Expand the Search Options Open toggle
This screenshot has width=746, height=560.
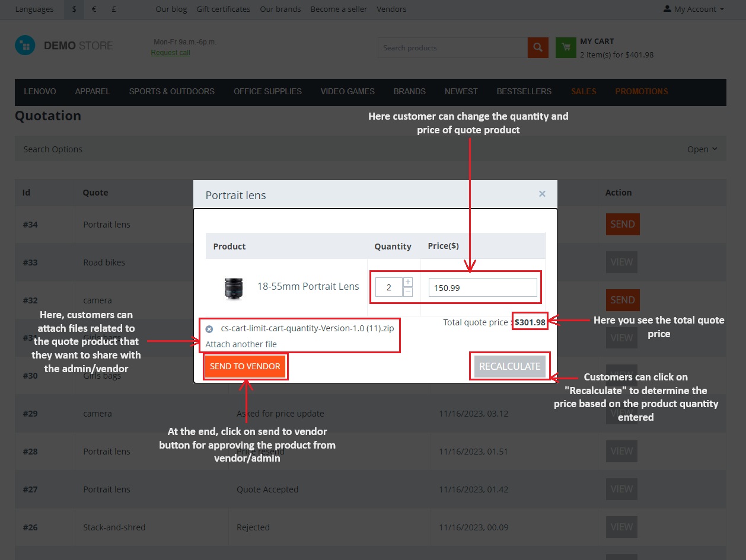click(702, 149)
